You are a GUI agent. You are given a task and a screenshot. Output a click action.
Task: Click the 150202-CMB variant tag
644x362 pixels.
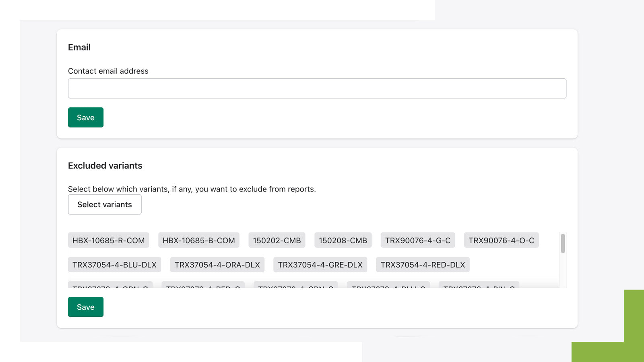pyautogui.click(x=277, y=241)
